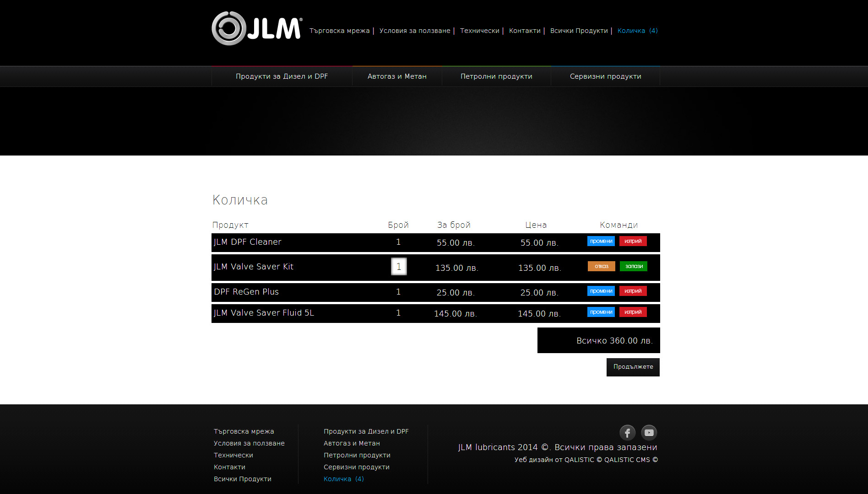Open footer link Технически
This screenshot has height=494, width=868.
233,455
